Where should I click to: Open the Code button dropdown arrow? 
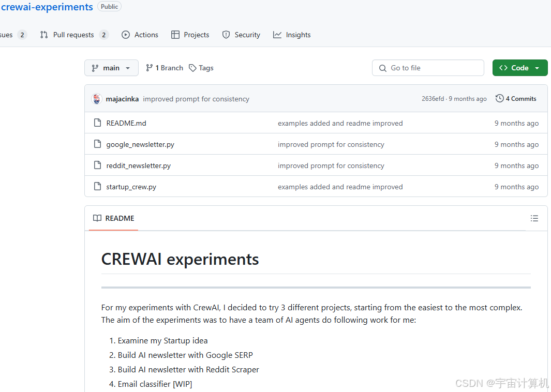(537, 68)
